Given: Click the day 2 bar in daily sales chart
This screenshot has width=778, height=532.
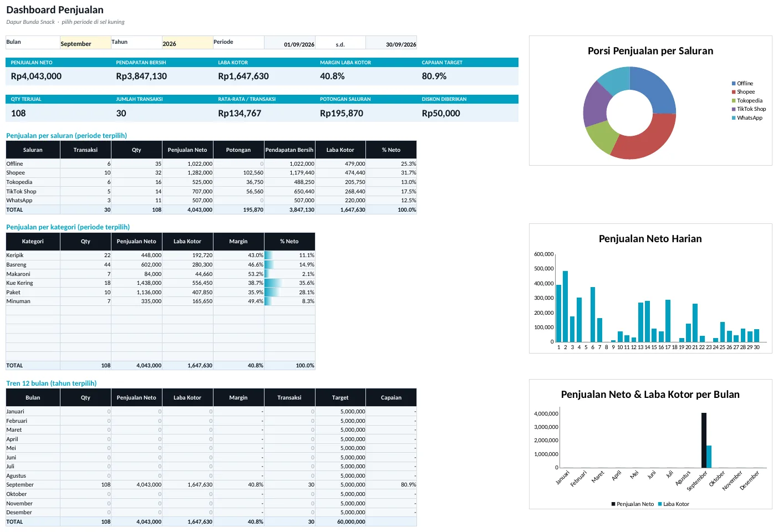Looking at the screenshot, I should click(x=566, y=306).
